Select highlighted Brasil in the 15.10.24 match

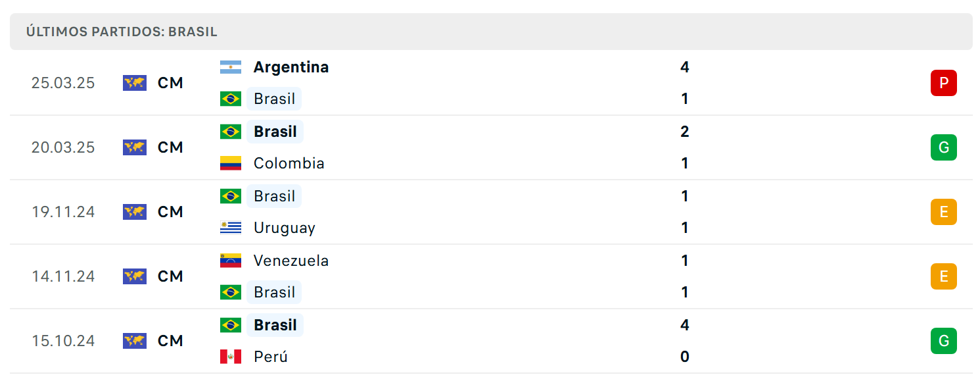[x=275, y=325]
